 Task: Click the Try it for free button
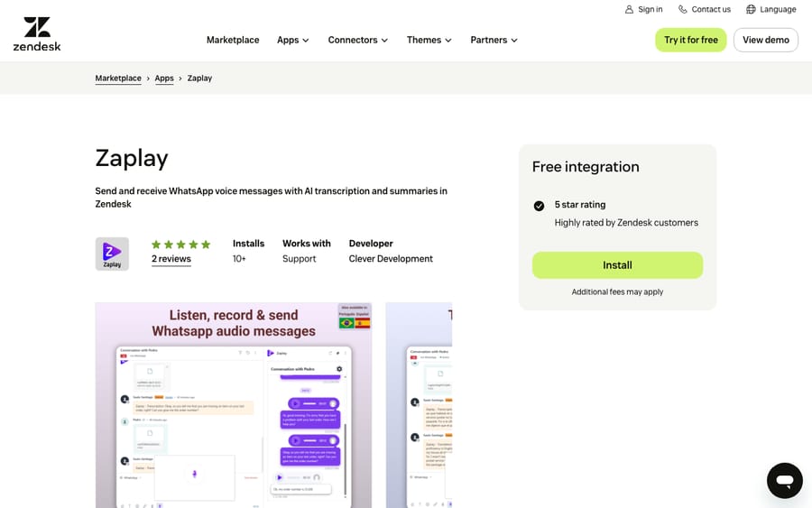pyautogui.click(x=691, y=40)
